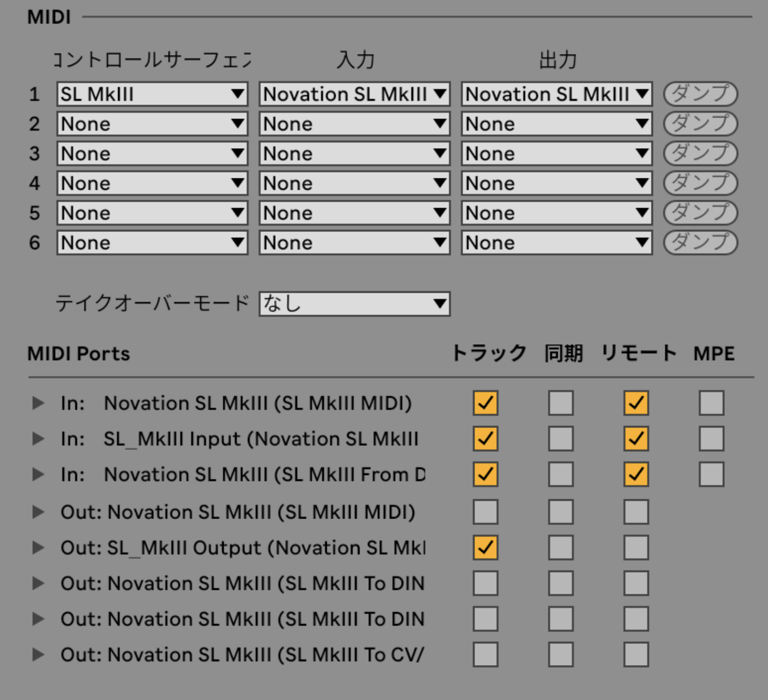
Task: Enable 同期 for In: SL MkIII MIDI
Action: click(x=561, y=403)
